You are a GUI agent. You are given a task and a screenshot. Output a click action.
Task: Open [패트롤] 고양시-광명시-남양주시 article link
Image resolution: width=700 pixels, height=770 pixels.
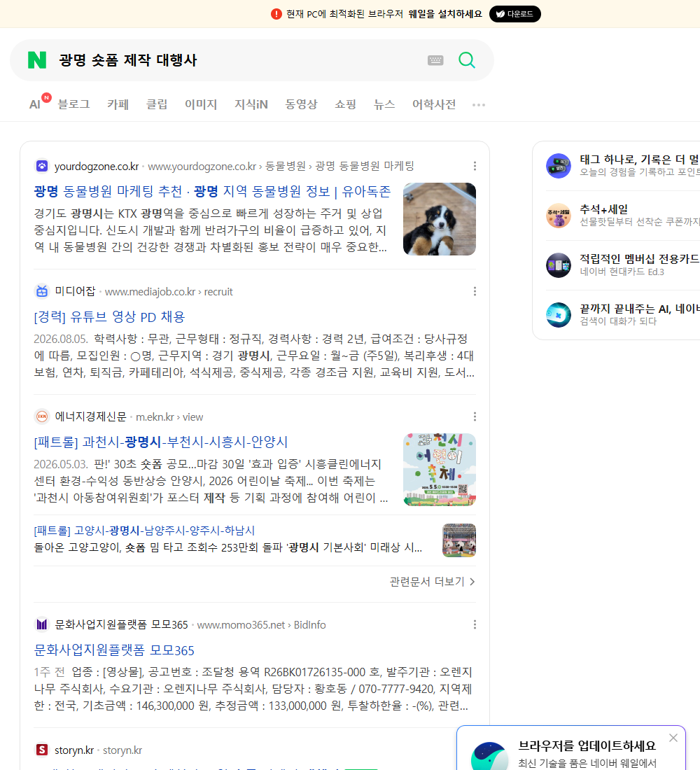(144, 531)
